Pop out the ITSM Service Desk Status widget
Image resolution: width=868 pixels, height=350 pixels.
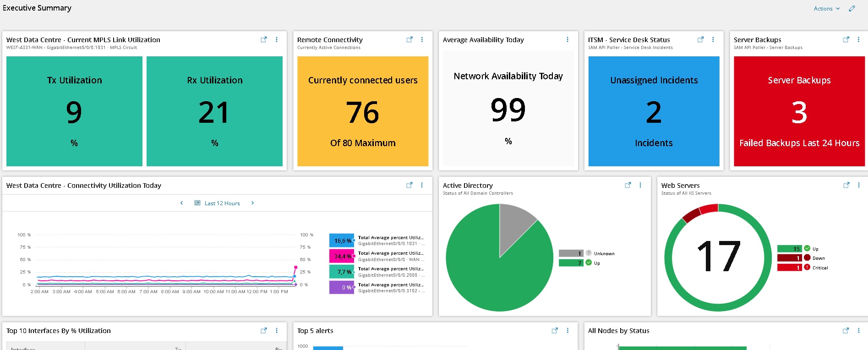700,40
